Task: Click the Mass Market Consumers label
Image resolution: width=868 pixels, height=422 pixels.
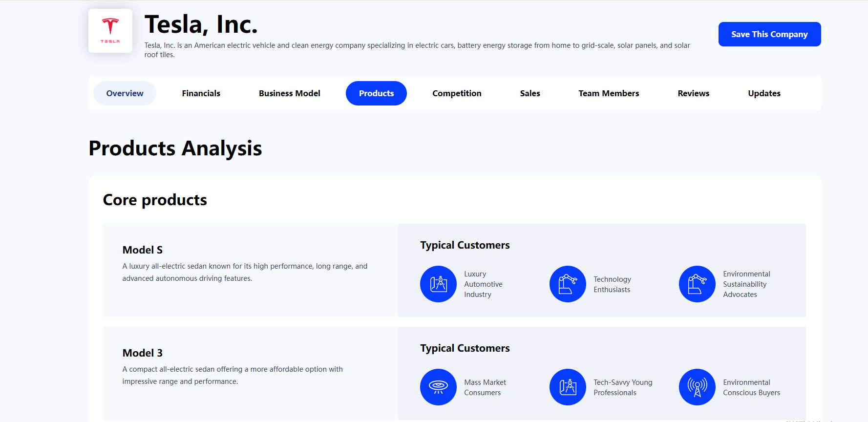Action: 485,387
